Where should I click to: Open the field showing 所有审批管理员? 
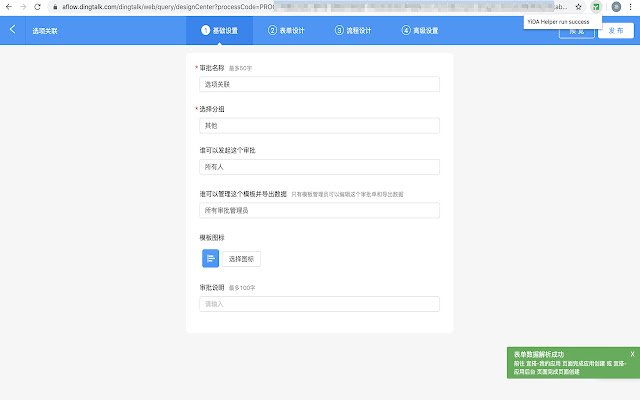(x=320, y=210)
